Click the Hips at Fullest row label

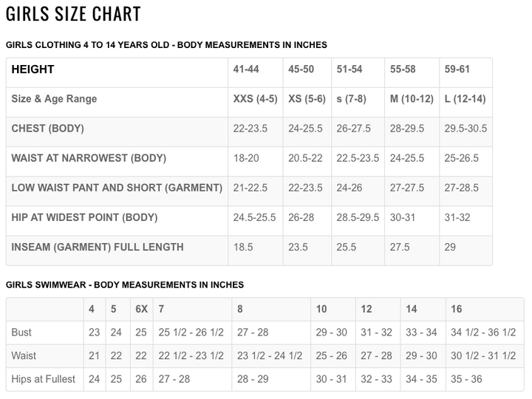click(x=44, y=379)
